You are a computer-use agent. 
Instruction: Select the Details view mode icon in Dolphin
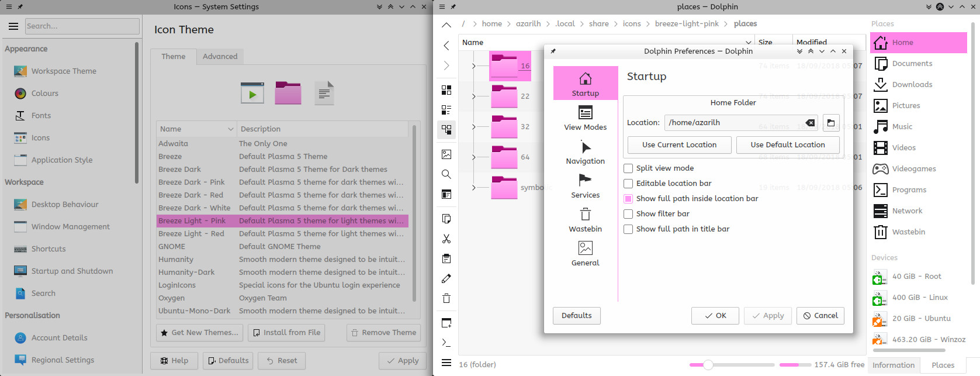446,130
